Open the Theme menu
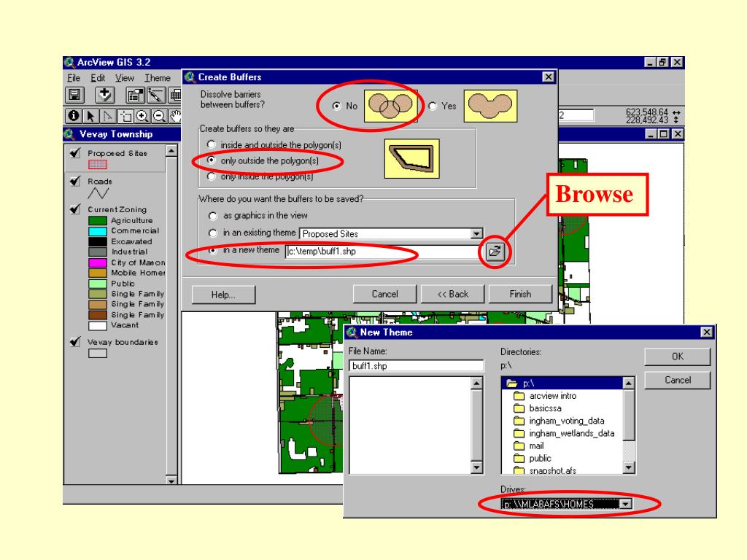The width and height of the screenshot is (747, 560). click(158, 77)
